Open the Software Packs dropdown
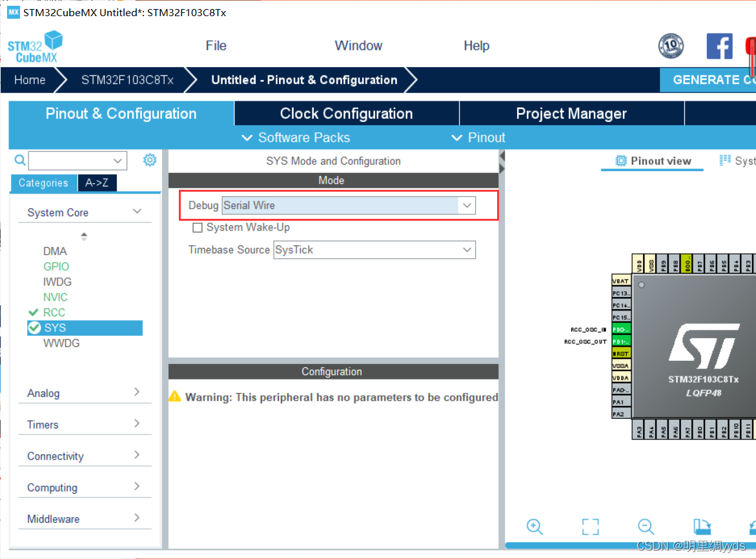The height and width of the screenshot is (559, 756). [296, 138]
